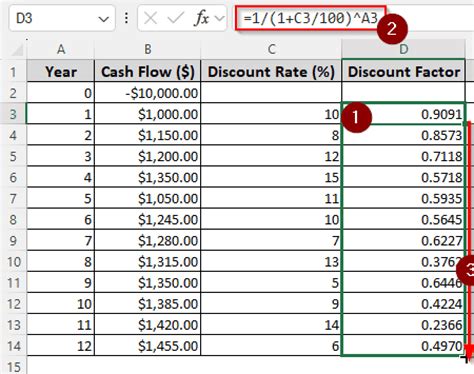Select the -$10,000.00 cash flow cell

(x=148, y=93)
